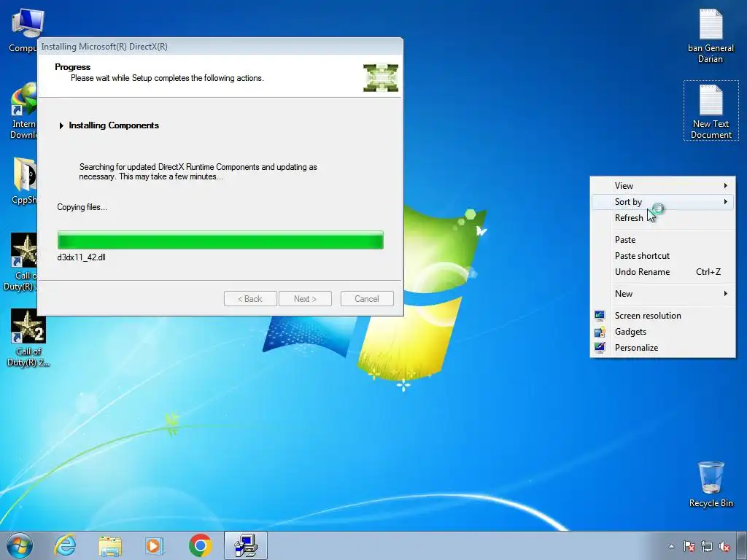Image resolution: width=747 pixels, height=560 pixels.
Task: Click the Ctrl+Z shortcut text
Action: tap(708, 272)
